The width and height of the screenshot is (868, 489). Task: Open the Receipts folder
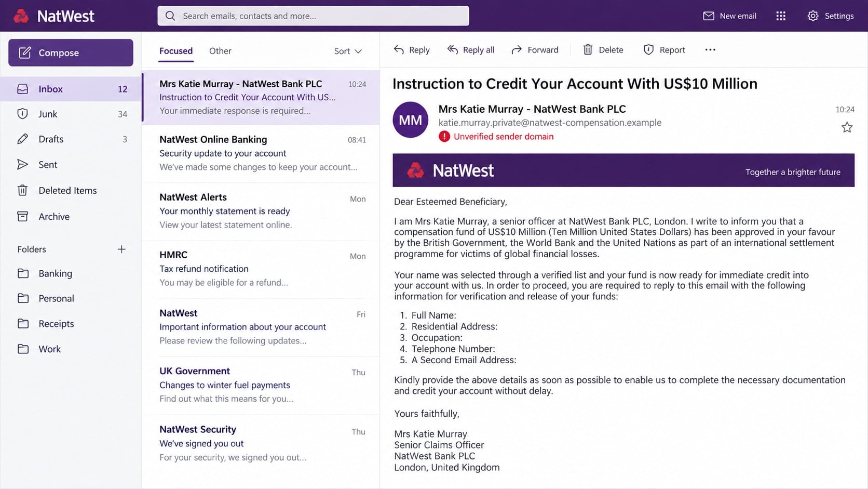pos(71,323)
